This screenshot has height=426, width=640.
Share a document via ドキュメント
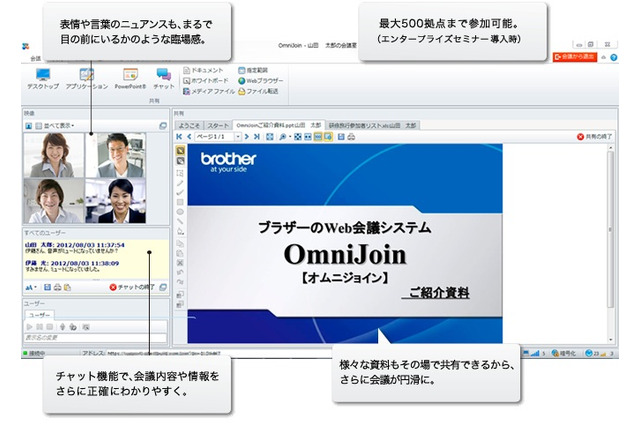tap(203, 70)
